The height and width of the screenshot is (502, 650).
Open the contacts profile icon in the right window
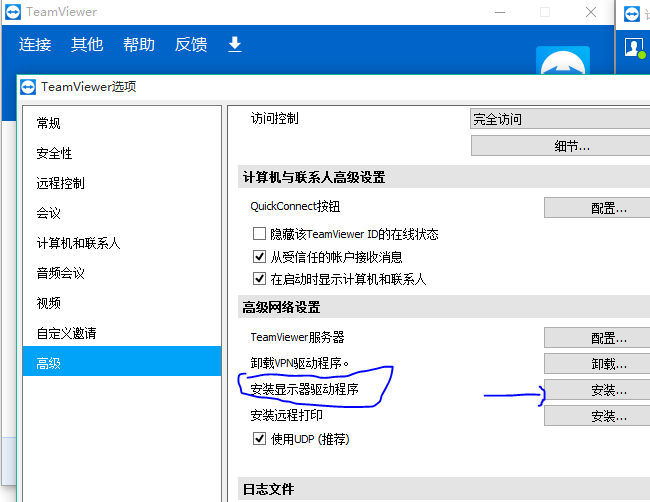(x=634, y=47)
